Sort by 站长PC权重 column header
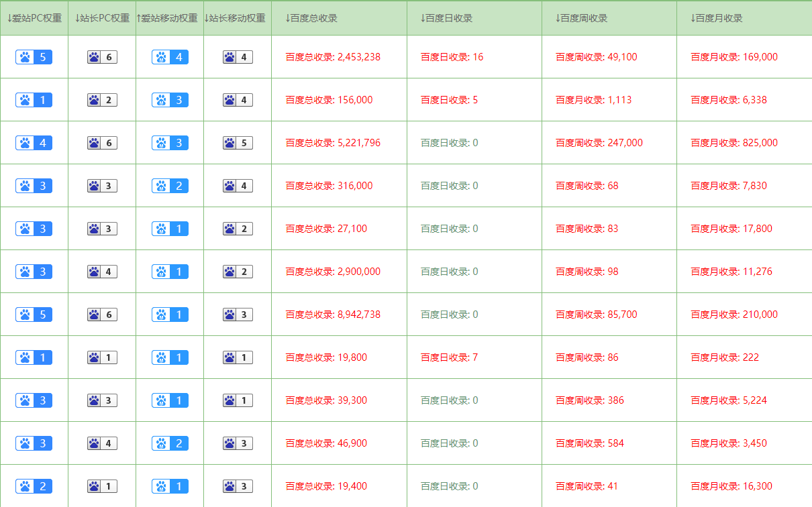 tap(102, 18)
